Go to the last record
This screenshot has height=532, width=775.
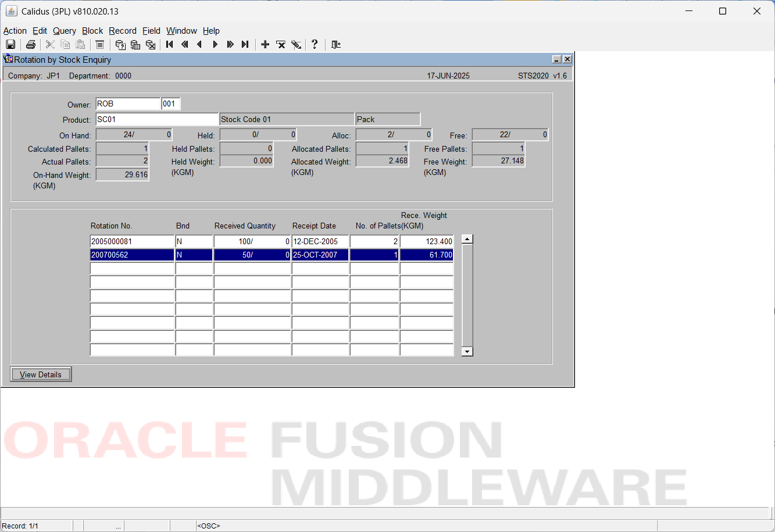(x=245, y=44)
